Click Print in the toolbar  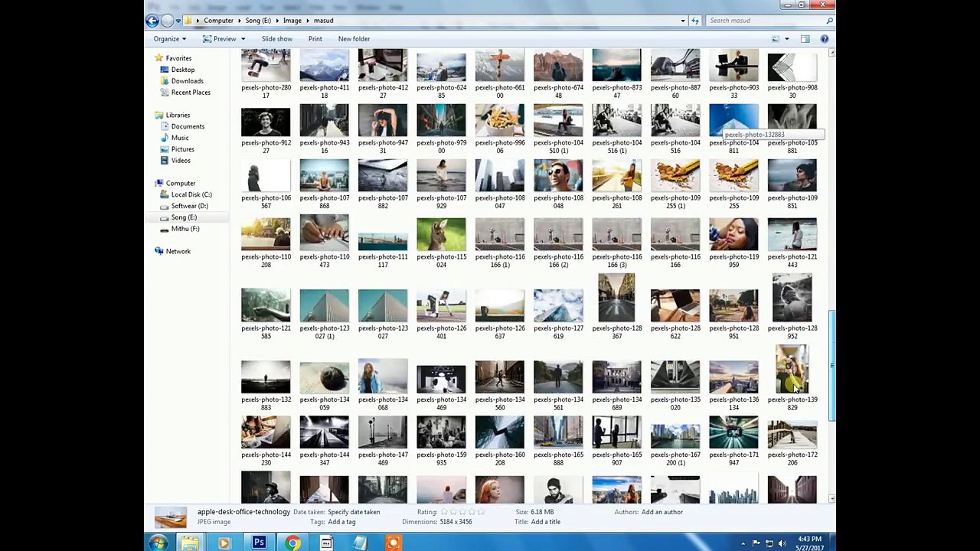tap(315, 39)
